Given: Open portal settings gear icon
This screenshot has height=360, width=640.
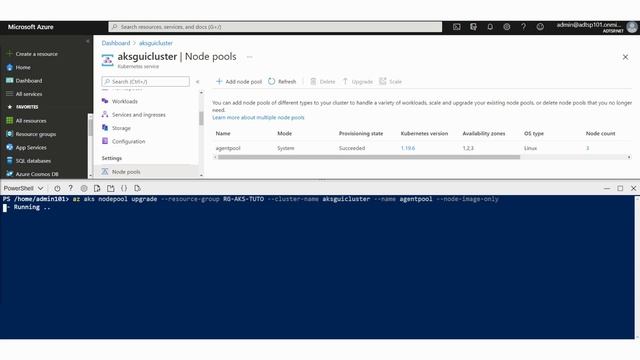Looking at the screenshot, I should click(507, 27).
